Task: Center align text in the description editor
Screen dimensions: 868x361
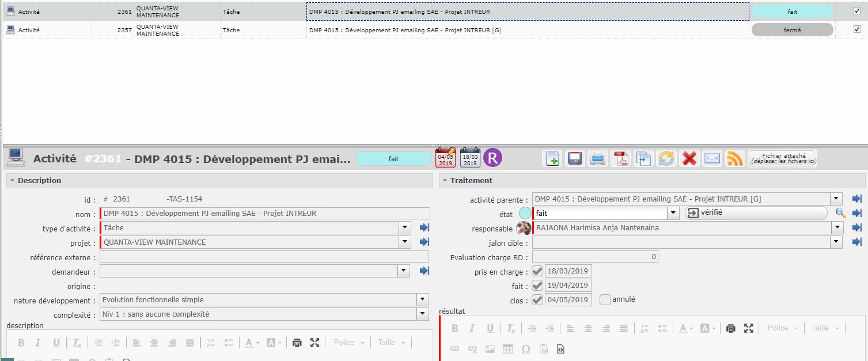Action: (154, 343)
